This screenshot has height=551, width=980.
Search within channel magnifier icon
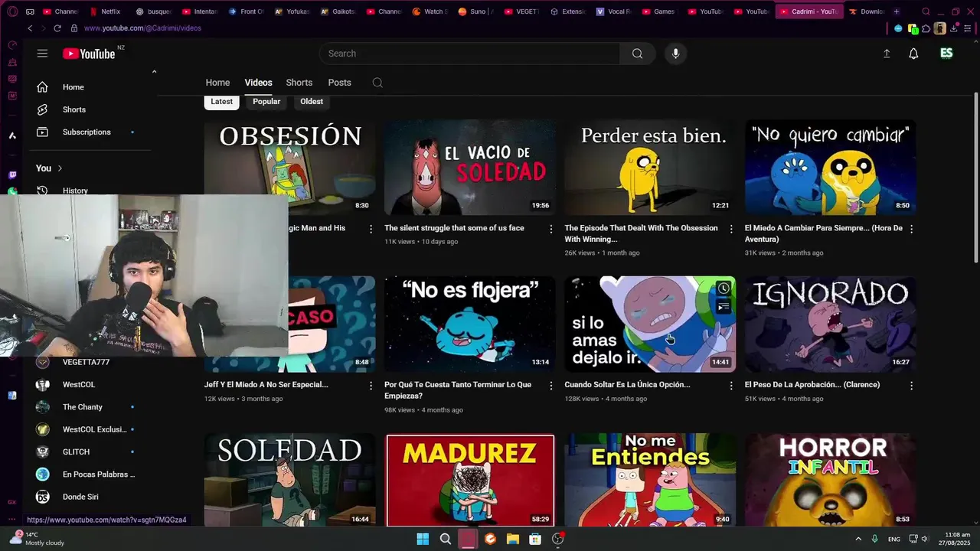[x=377, y=83]
